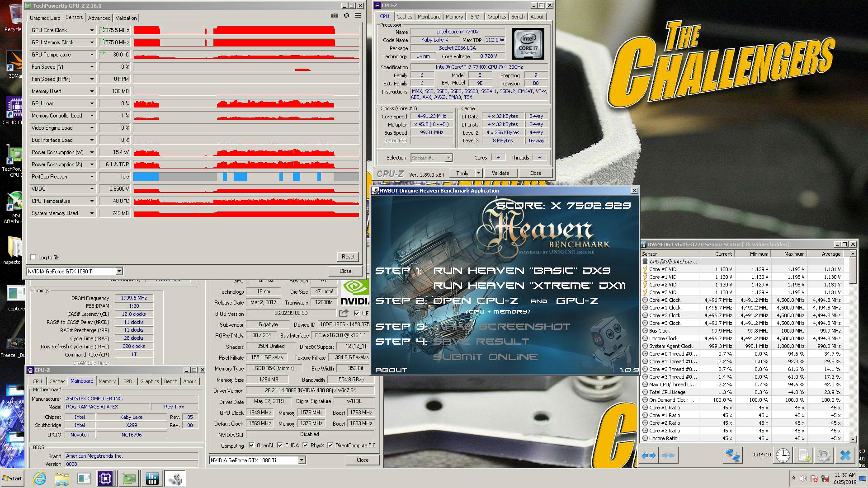Switch to GPU-Z Graphics Card tab
This screenshot has height=488, width=868.
coord(45,18)
